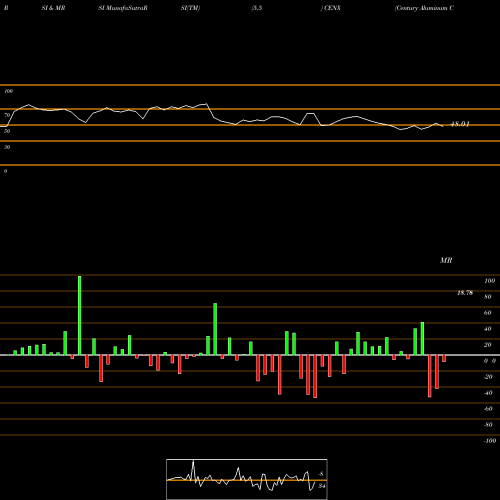Click the -100 label on MR axis
Screen dimensions: 500x500
490,441
